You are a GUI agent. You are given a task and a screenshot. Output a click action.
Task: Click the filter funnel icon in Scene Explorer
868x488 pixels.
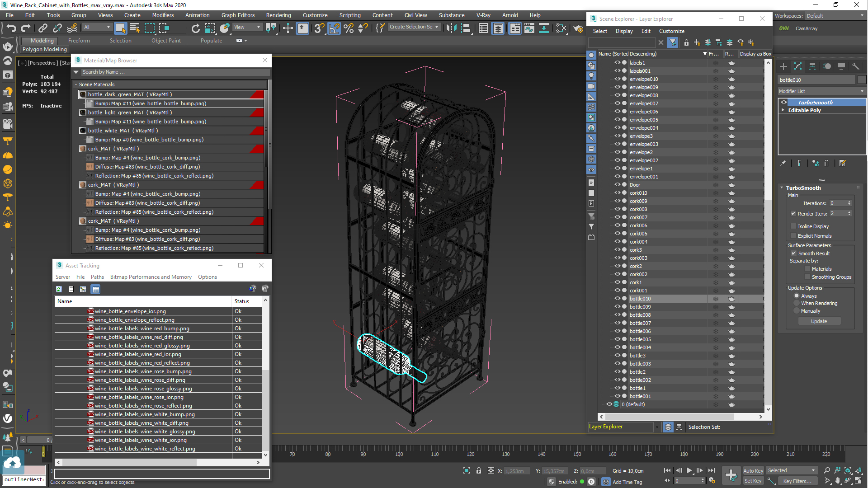point(673,42)
